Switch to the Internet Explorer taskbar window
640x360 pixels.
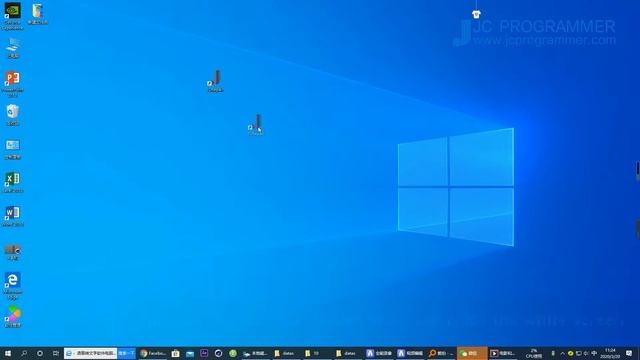pos(91,353)
